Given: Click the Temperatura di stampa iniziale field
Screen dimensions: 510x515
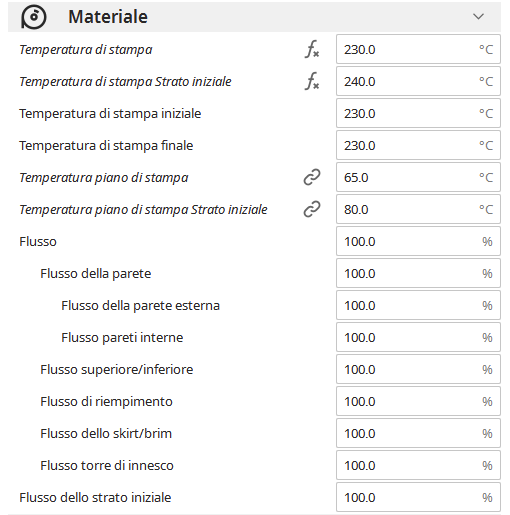Looking at the screenshot, I should pos(418,113).
